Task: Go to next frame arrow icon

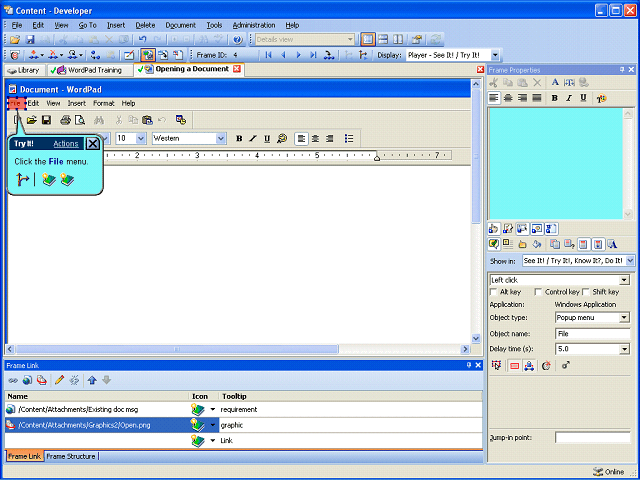Action: point(298,55)
